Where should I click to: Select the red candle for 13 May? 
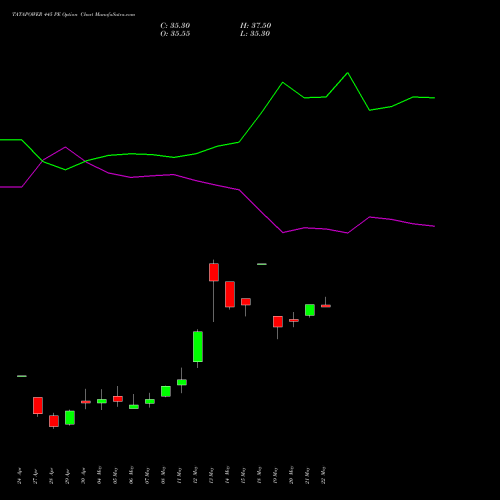tap(214, 272)
